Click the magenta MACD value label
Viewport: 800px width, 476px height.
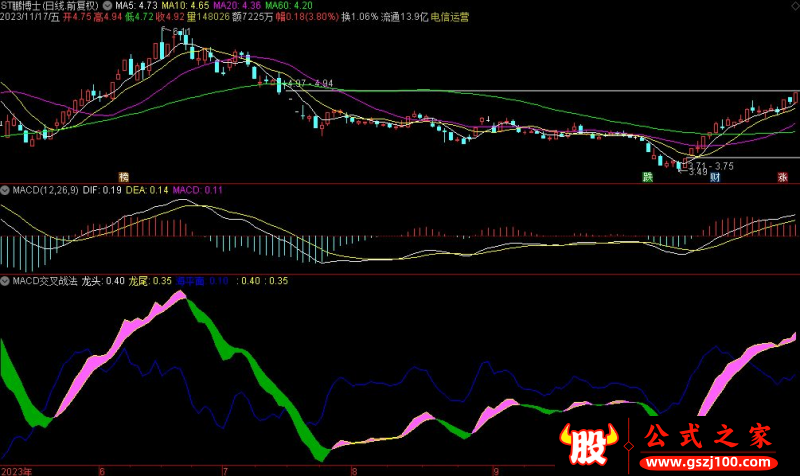(197, 189)
